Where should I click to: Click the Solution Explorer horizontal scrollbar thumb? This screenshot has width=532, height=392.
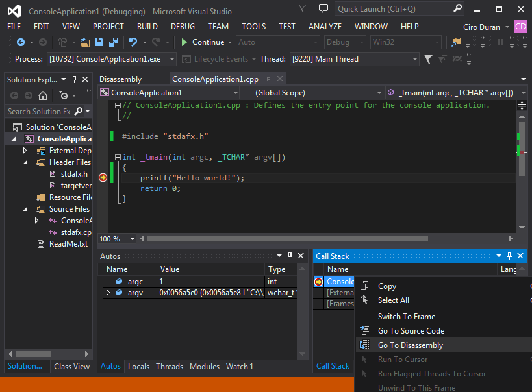point(33,354)
